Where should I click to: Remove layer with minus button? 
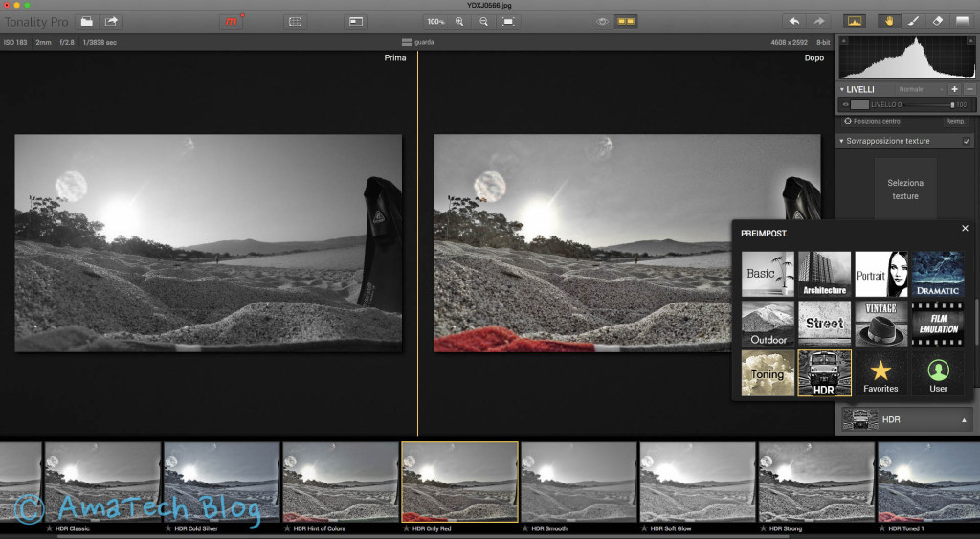click(969, 89)
